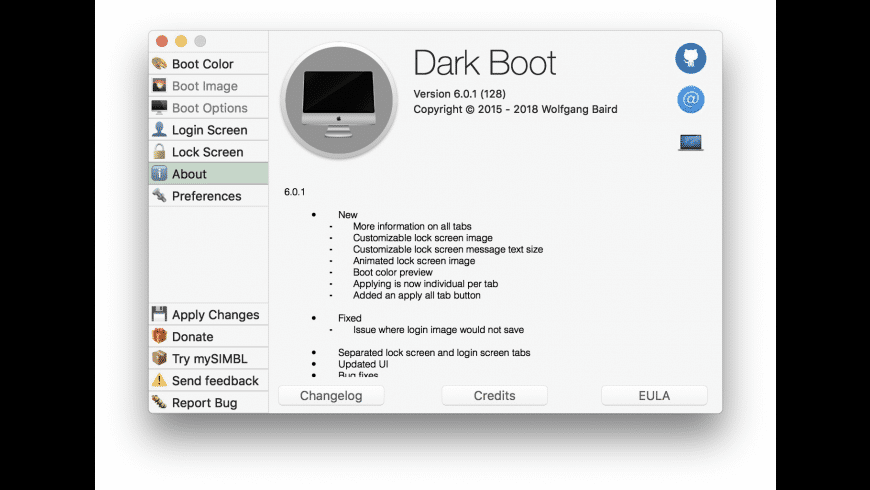Click changelog heading '6.0.1'

[x=295, y=192]
